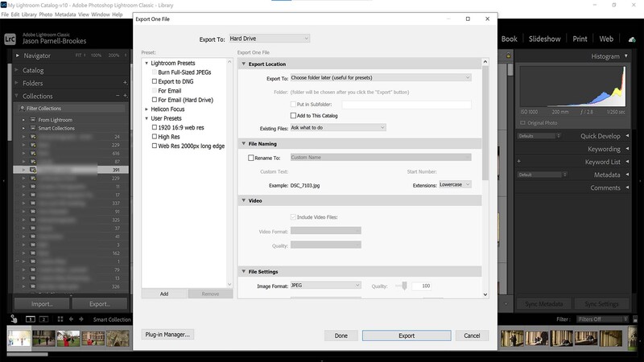Click the Lrc application logo icon
This screenshot has height=362, width=644.
pyautogui.click(x=10, y=39)
